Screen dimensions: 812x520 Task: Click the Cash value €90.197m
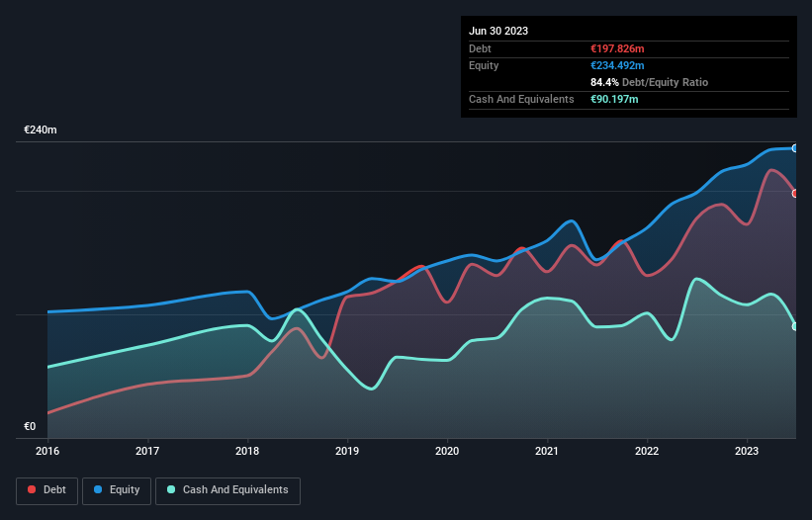pos(614,99)
